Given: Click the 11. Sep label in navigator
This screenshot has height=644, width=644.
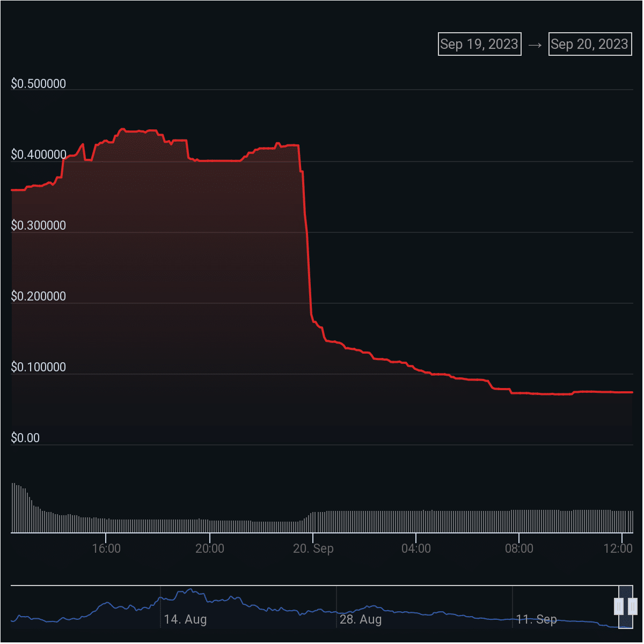Looking at the screenshot, I should (537, 619).
